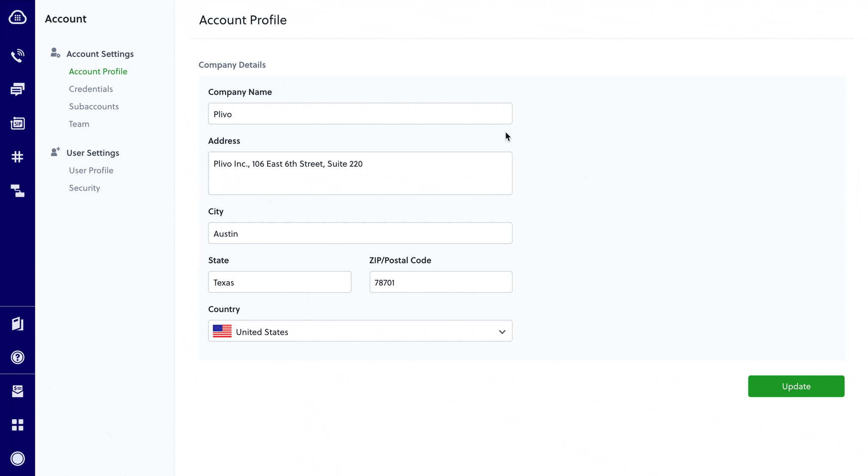Open the Voice phone icon in sidebar

point(17,56)
